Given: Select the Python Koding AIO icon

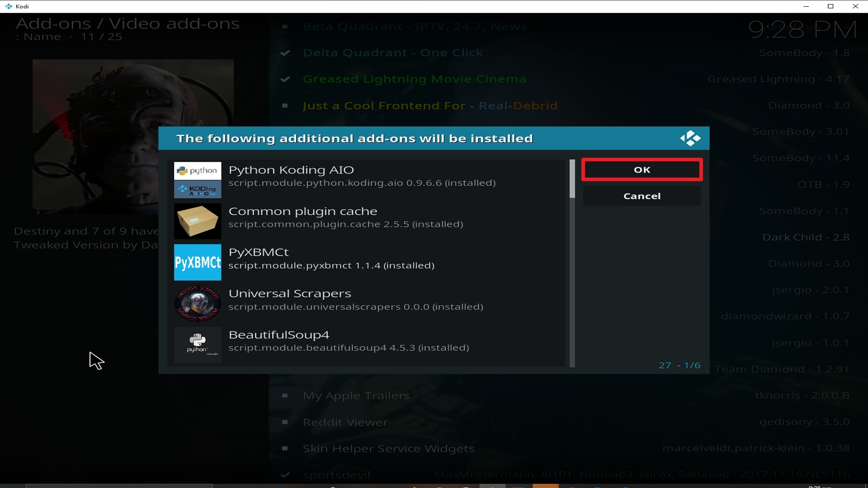Looking at the screenshot, I should pos(198,180).
